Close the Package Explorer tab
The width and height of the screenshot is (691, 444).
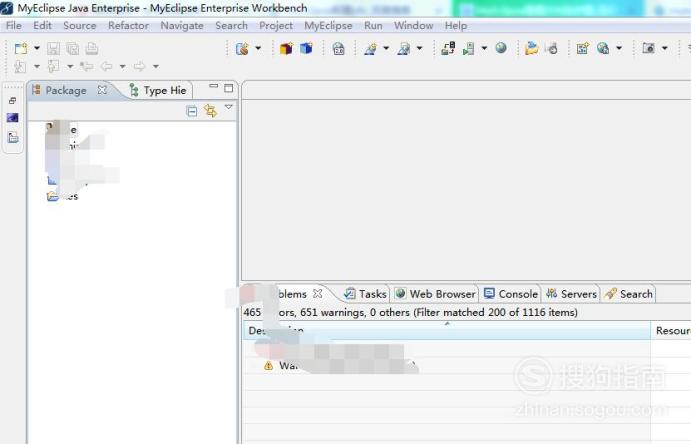pyautogui.click(x=102, y=90)
